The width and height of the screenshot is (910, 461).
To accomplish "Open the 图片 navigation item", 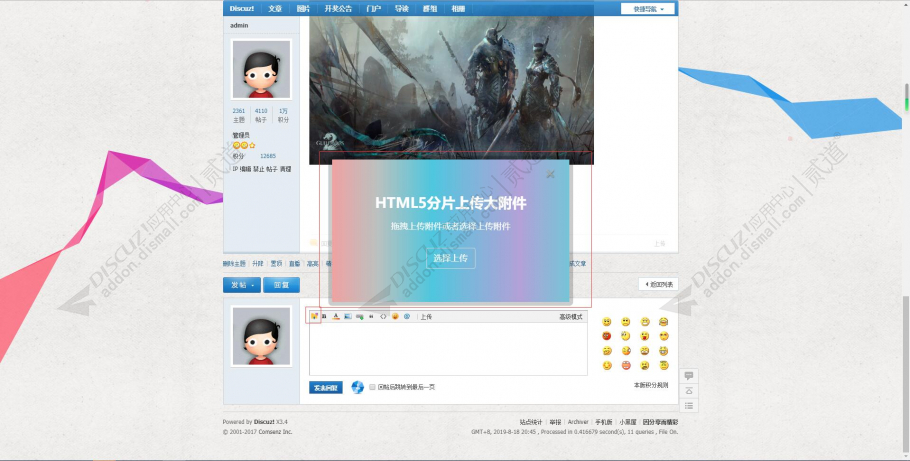I will pos(303,9).
